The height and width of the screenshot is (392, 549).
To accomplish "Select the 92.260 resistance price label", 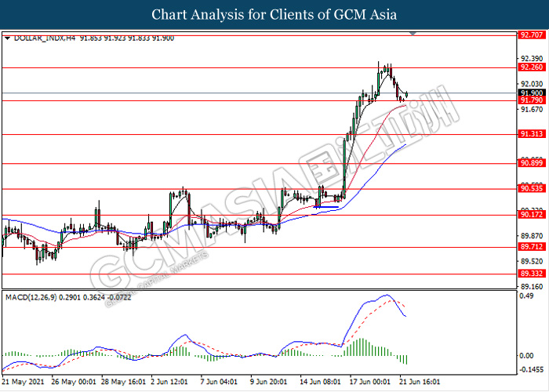I will pyautogui.click(x=532, y=67).
